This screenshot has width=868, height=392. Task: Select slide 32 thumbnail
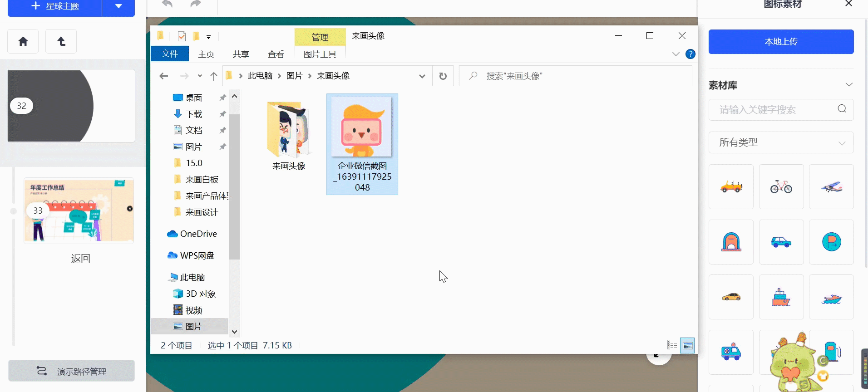pyautogui.click(x=71, y=106)
